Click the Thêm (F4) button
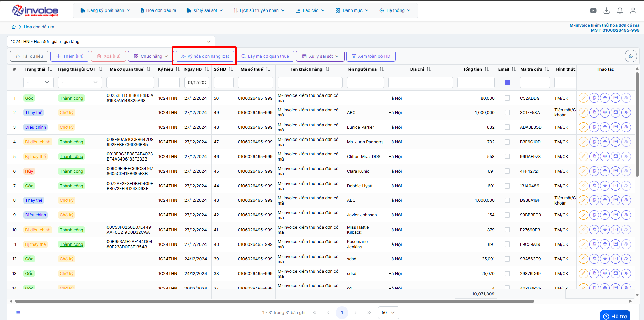The width and height of the screenshot is (644, 320). click(70, 56)
